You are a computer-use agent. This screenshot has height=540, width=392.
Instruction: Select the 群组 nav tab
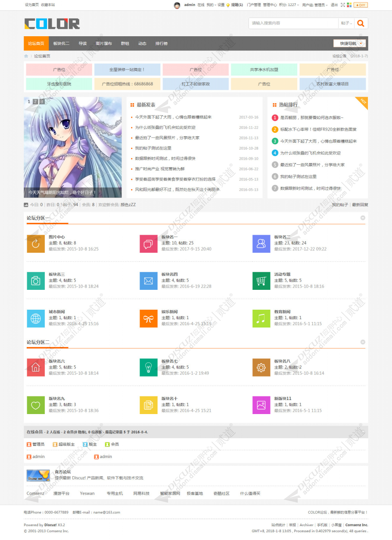(x=125, y=43)
